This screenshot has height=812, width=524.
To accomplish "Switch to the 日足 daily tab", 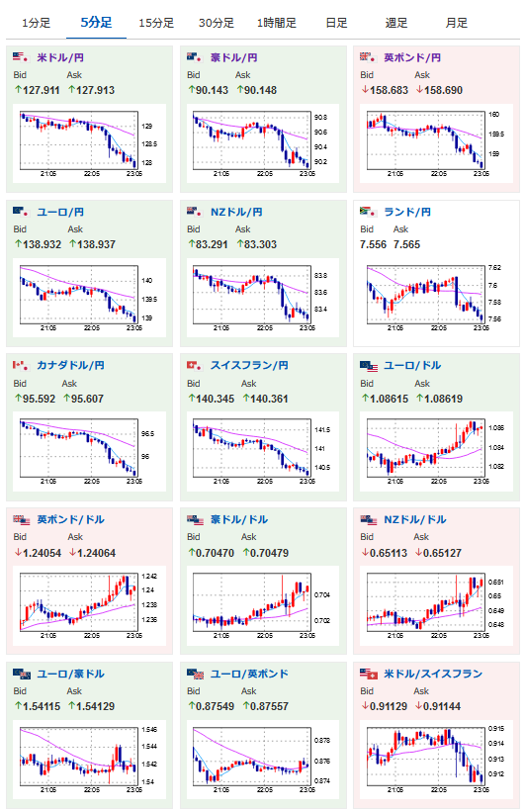I will point(336,23).
